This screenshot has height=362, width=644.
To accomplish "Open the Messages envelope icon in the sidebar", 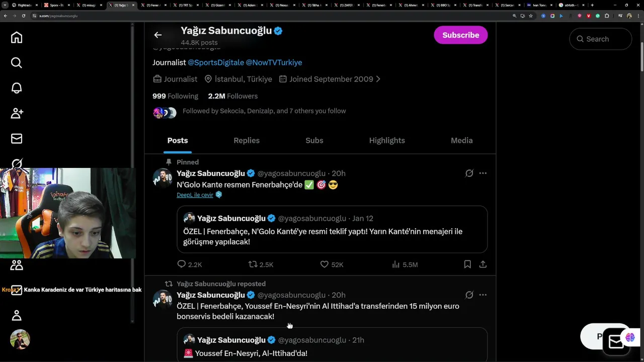I will pos(17,138).
